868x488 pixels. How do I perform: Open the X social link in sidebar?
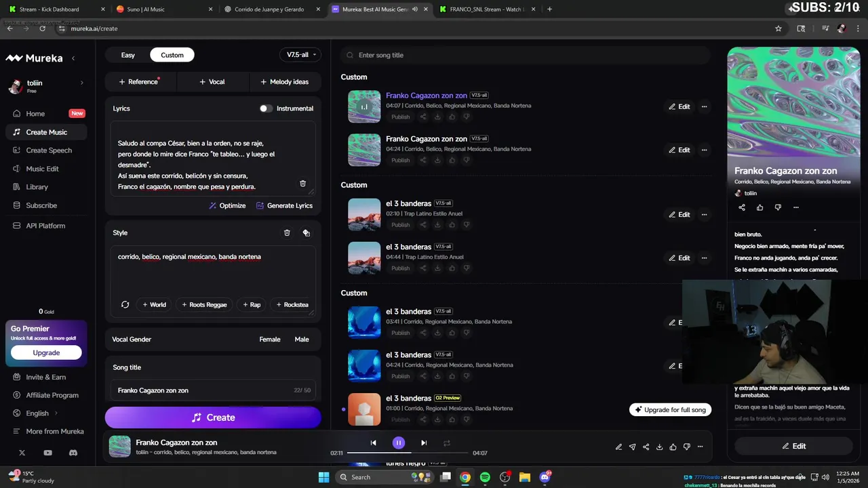[22, 452]
